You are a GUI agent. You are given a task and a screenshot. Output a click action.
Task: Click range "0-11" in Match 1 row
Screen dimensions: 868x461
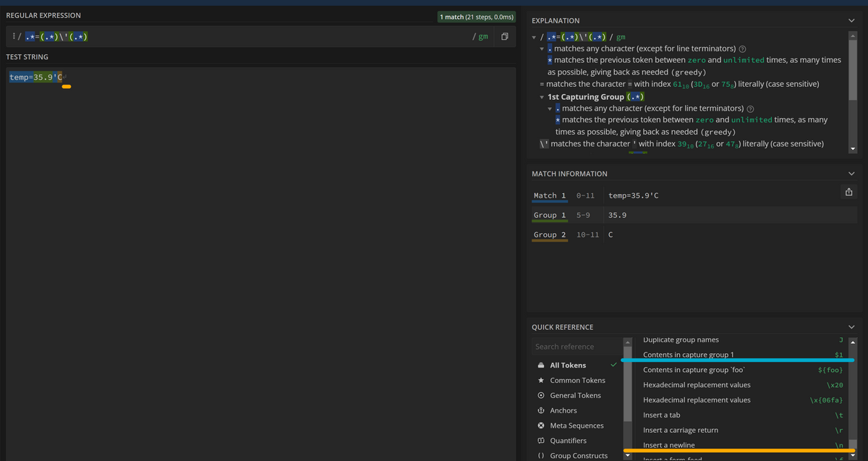585,196
